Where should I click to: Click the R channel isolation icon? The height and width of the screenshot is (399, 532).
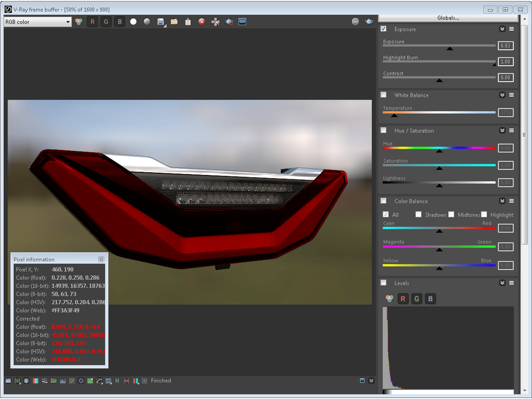[x=92, y=22]
